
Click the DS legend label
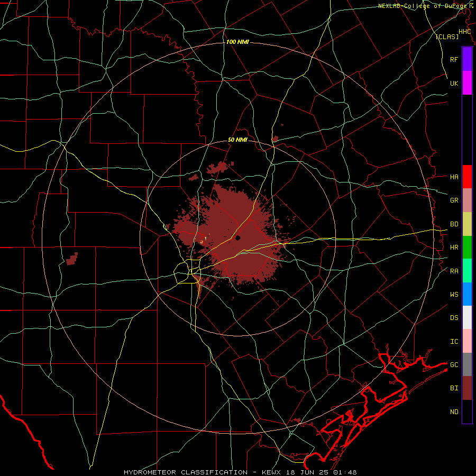tap(454, 318)
